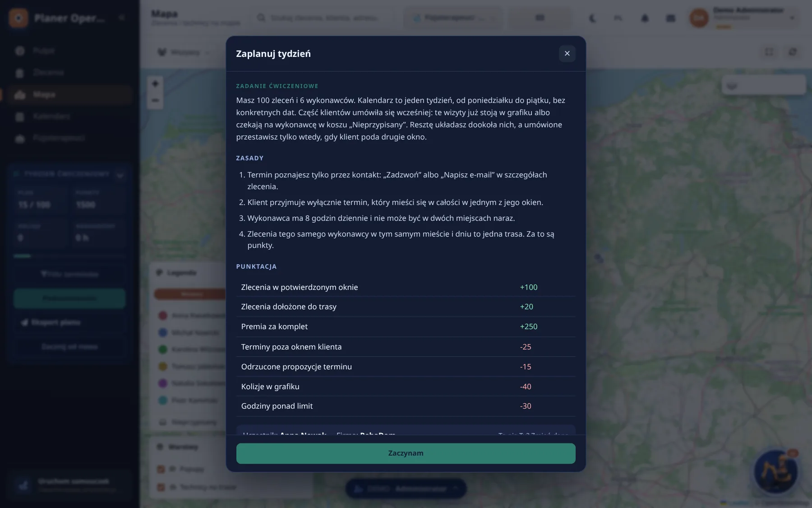Click the Zaplanuj tydzień dialog title
The height and width of the screenshot is (508, 812).
273,54
